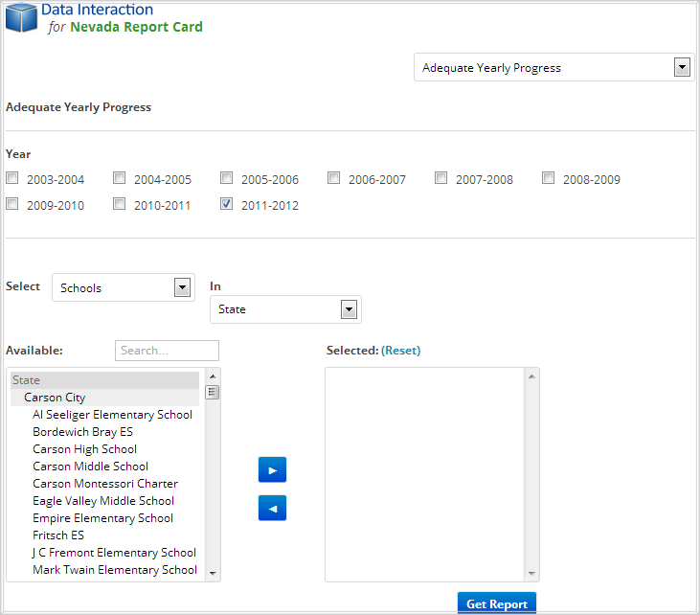
Task: Click the Available Search input field
Action: point(167,351)
